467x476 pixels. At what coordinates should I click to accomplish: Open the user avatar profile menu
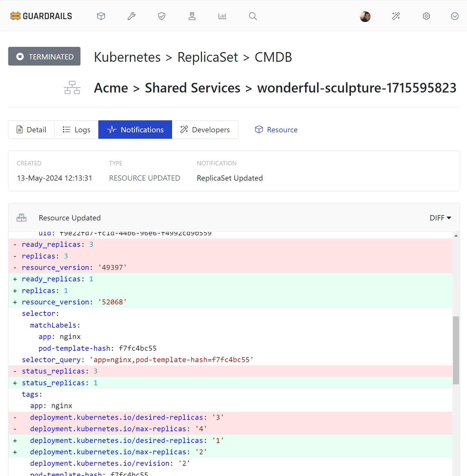click(365, 16)
